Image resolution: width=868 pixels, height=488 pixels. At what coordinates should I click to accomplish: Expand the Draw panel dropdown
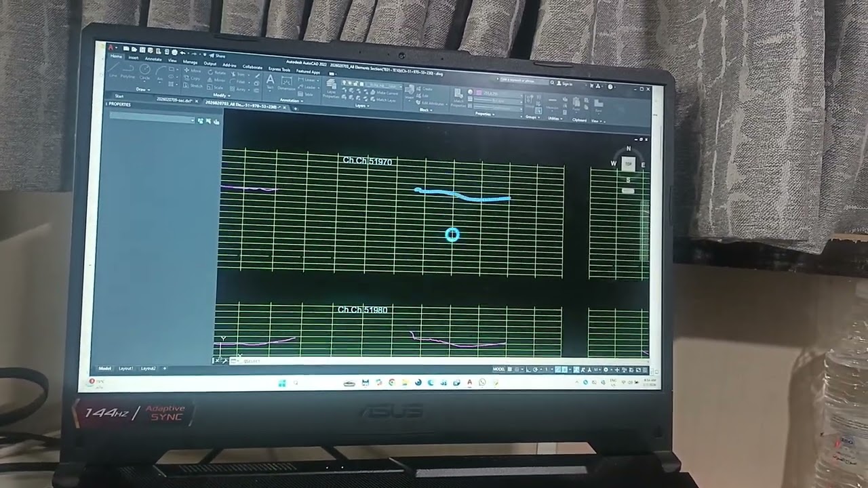(x=142, y=89)
